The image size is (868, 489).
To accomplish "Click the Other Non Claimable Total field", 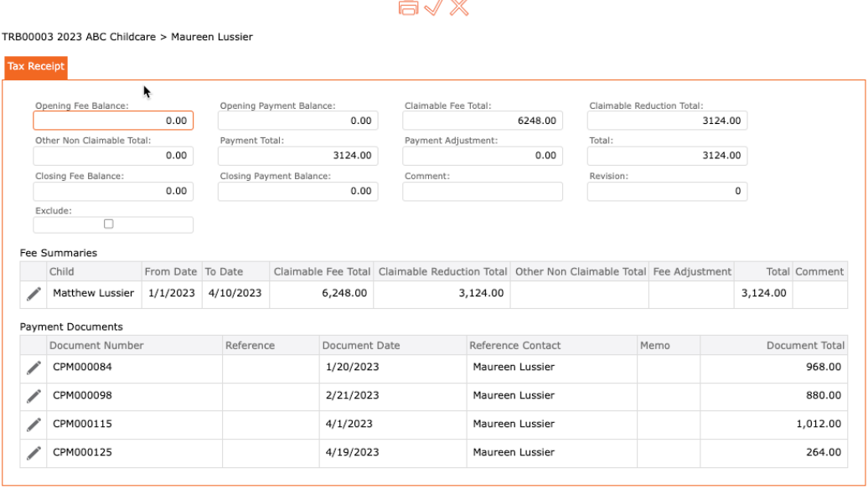I will (113, 156).
